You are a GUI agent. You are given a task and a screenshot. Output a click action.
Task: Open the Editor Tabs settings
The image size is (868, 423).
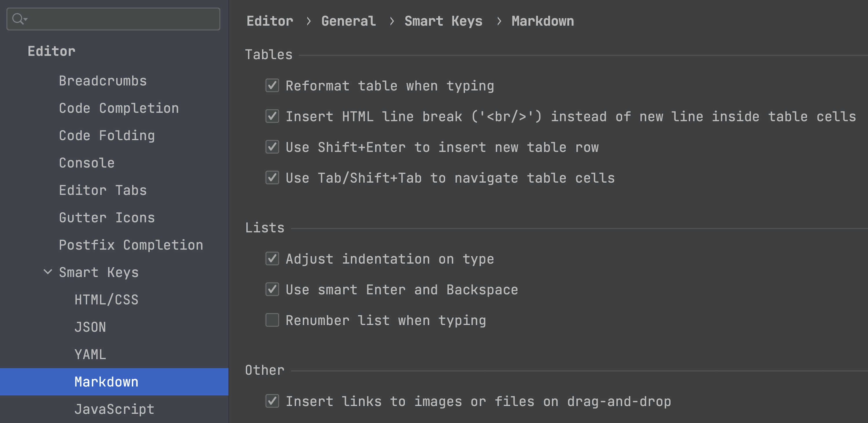(103, 190)
